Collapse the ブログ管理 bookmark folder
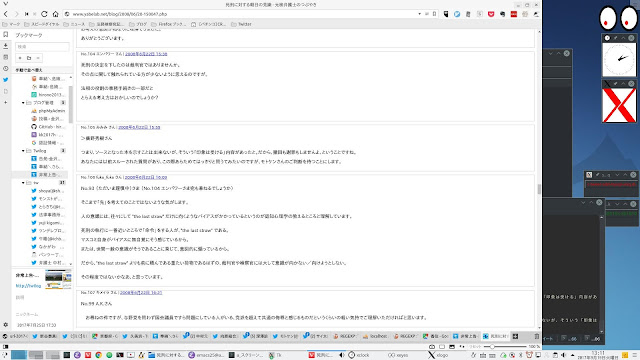The width and height of the screenshot is (640, 360). pos(23,103)
